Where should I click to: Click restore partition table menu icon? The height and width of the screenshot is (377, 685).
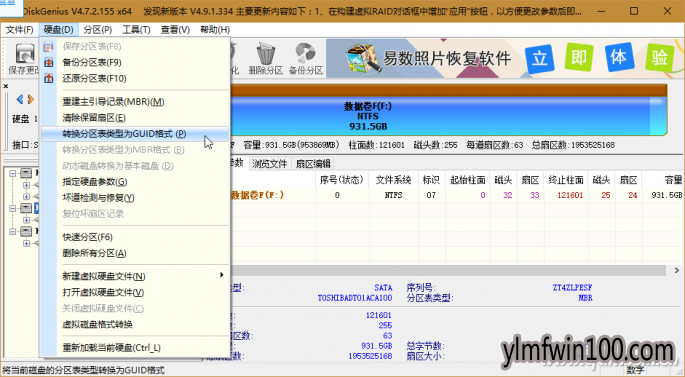(48, 79)
